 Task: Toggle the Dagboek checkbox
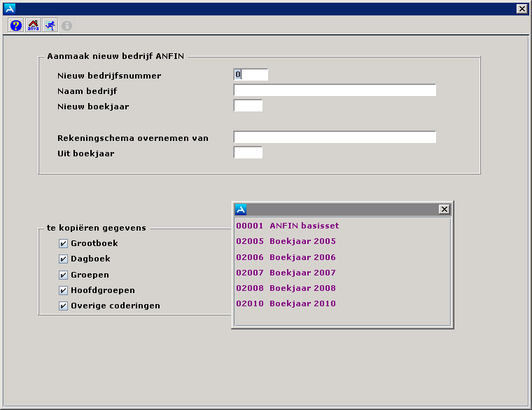point(64,259)
